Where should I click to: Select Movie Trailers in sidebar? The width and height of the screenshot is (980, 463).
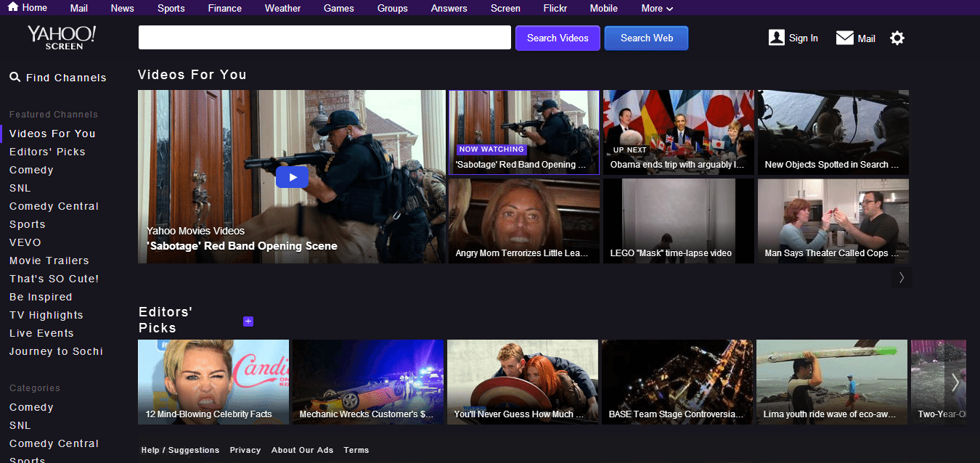tap(49, 261)
